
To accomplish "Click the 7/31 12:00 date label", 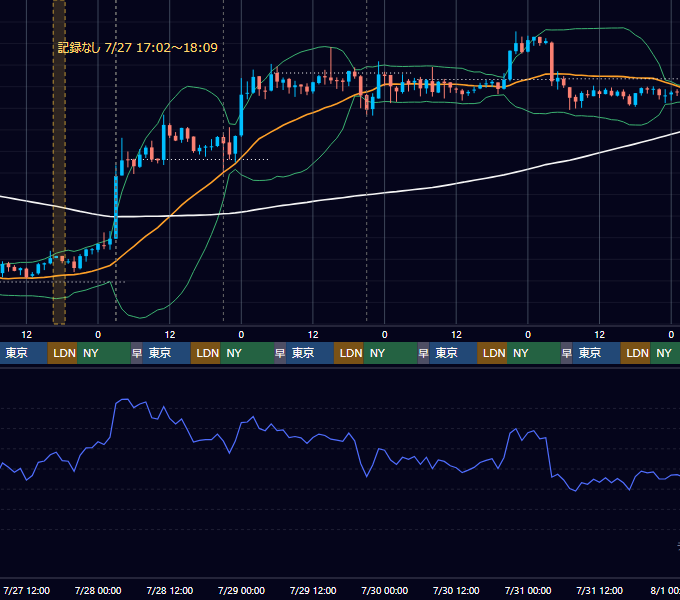I will [x=599, y=590].
